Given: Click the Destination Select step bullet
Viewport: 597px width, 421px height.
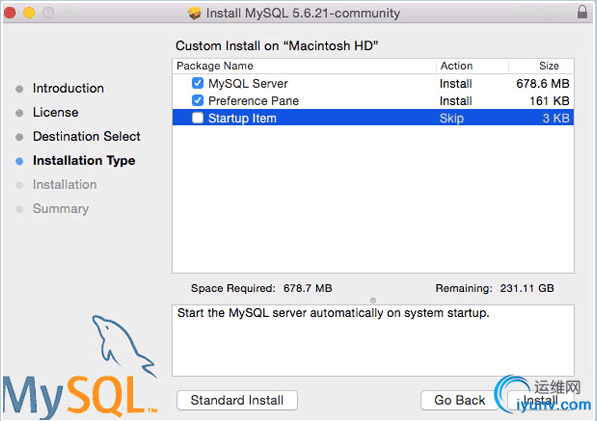Looking at the screenshot, I should coord(19,137).
